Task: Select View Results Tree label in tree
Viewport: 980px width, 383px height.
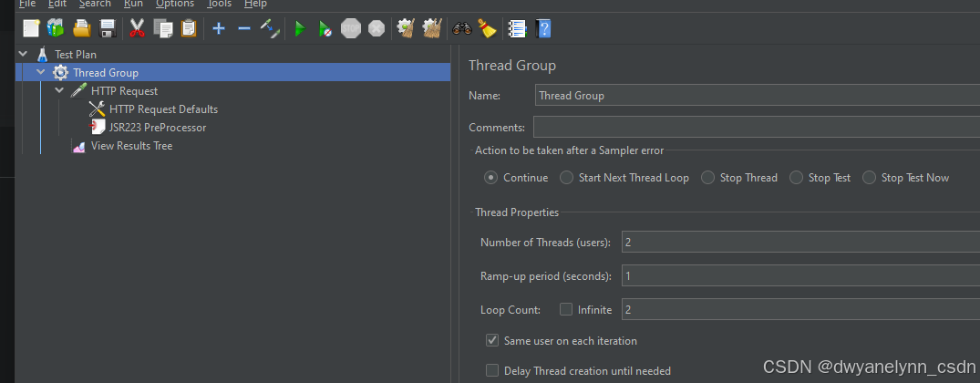Action: point(132,146)
